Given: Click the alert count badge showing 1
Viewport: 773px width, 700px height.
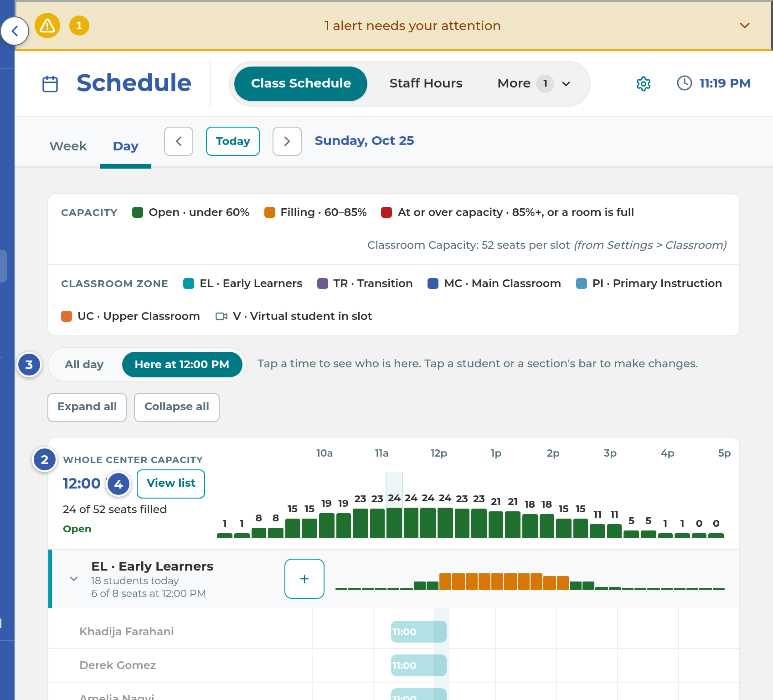Looking at the screenshot, I should 79,26.
